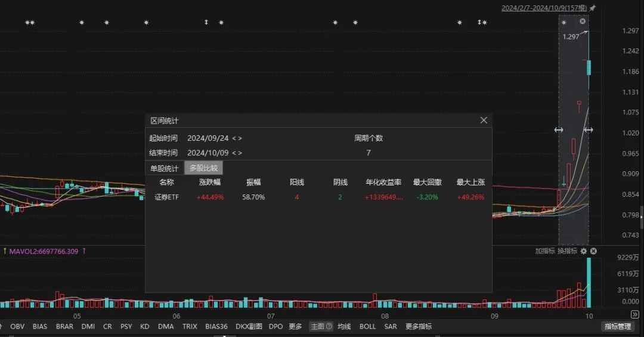Click the +49.26% max rise value
The image size is (644, 337).
pos(470,197)
